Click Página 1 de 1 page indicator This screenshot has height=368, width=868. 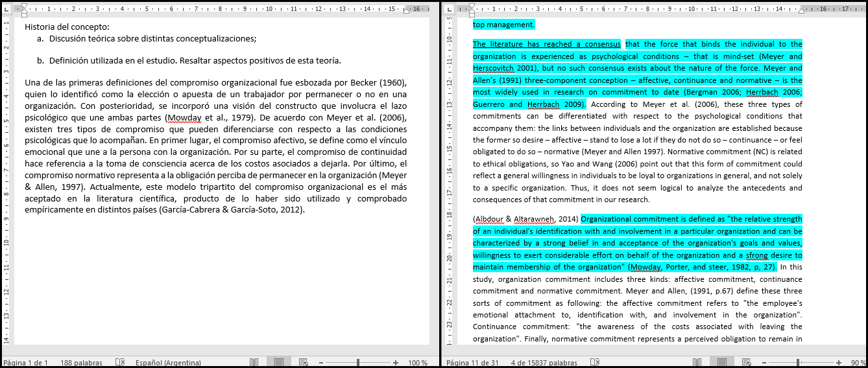pyautogui.click(x=26, y=363)
